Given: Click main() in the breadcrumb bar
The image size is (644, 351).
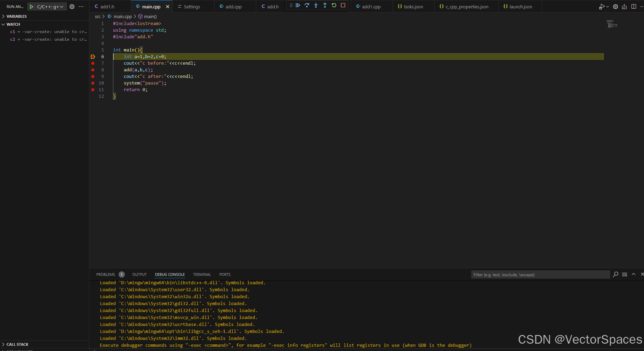Looking at the screenshot, I should click(x=150, y=16).
